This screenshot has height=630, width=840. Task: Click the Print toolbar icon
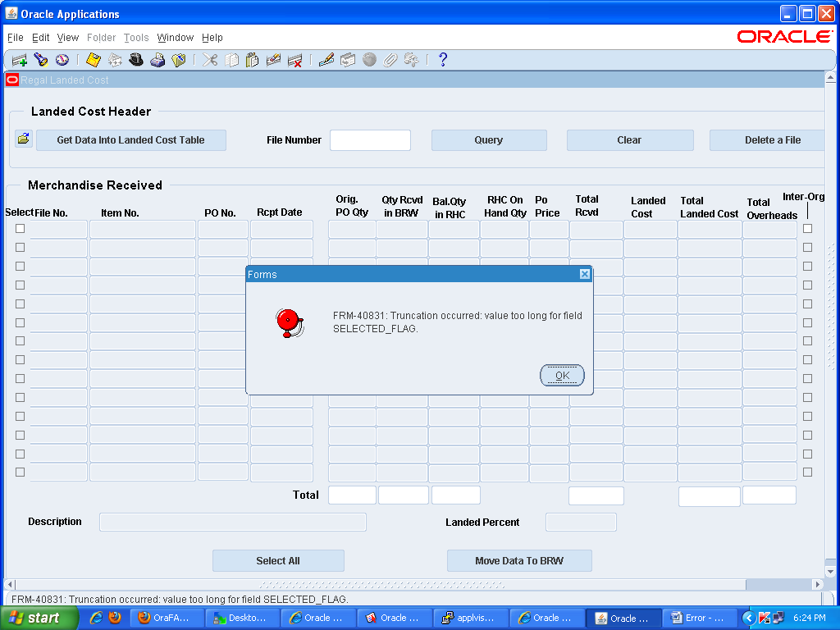(157, 60)
